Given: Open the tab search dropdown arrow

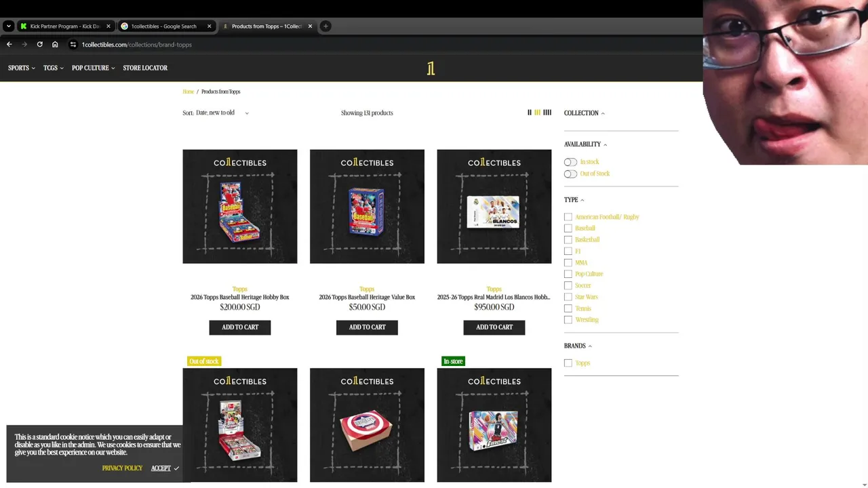Looking at the screenshot, I should pos(8,26).
